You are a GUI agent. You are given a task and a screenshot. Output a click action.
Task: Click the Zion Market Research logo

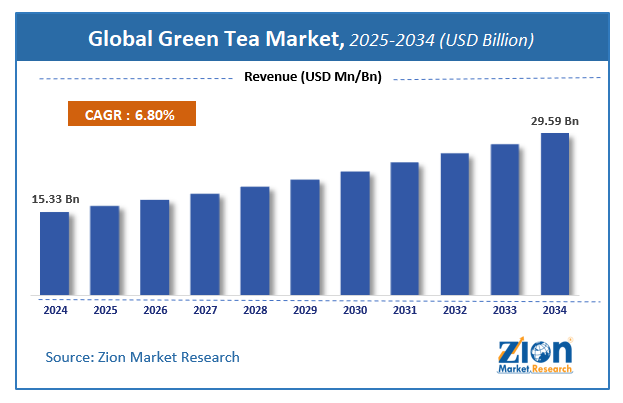[535, 356]
